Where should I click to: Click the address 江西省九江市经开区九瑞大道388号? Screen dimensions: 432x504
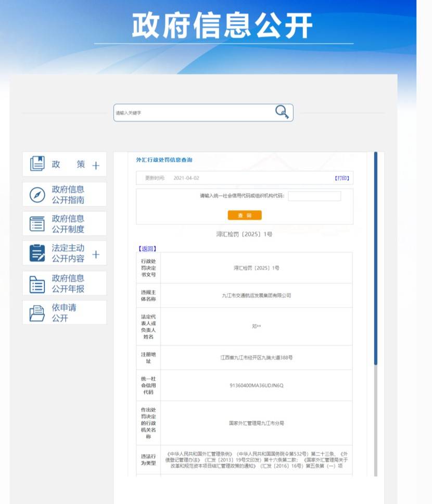257,357
